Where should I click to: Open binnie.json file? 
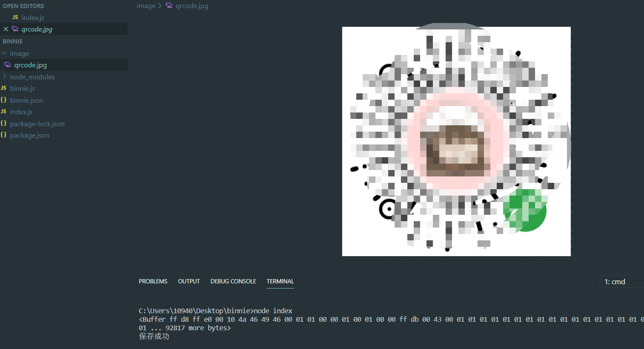64,100
